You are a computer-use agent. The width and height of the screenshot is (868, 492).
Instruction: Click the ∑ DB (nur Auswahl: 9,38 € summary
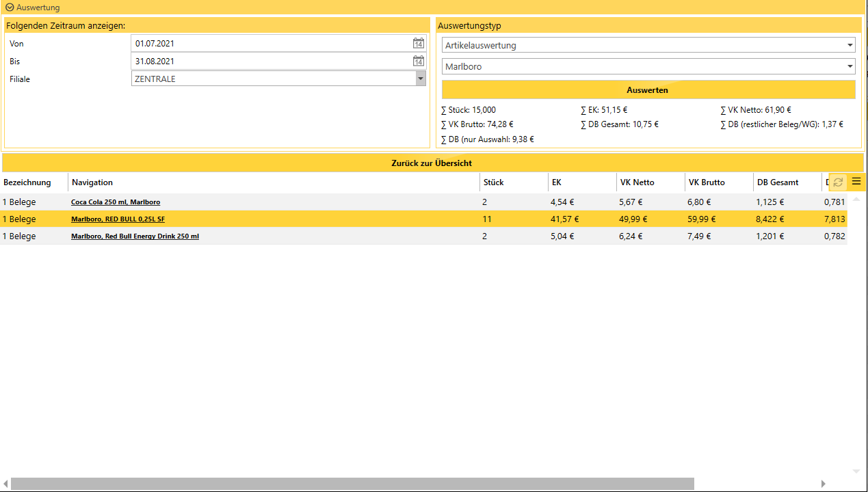click(x=488, y=139)
